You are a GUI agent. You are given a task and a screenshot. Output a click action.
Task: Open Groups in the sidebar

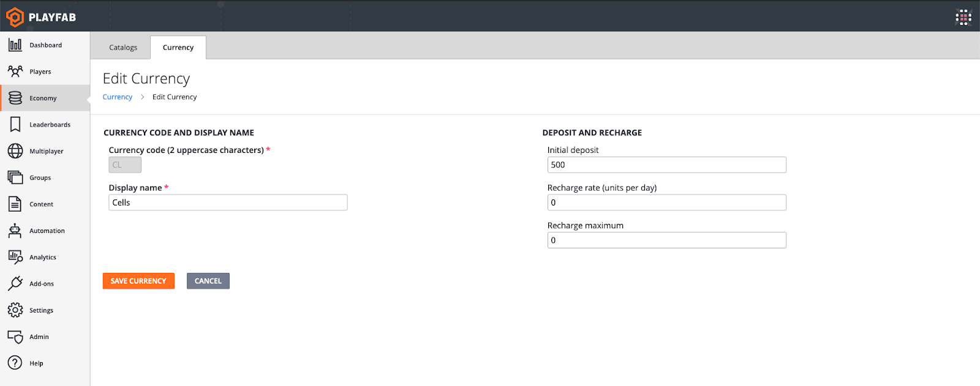point(40,178)
